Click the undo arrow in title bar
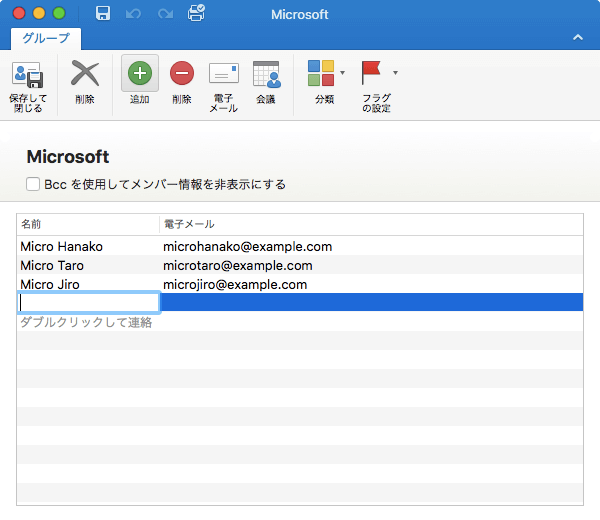The image size is (600, 520). [x=133, y=14]
